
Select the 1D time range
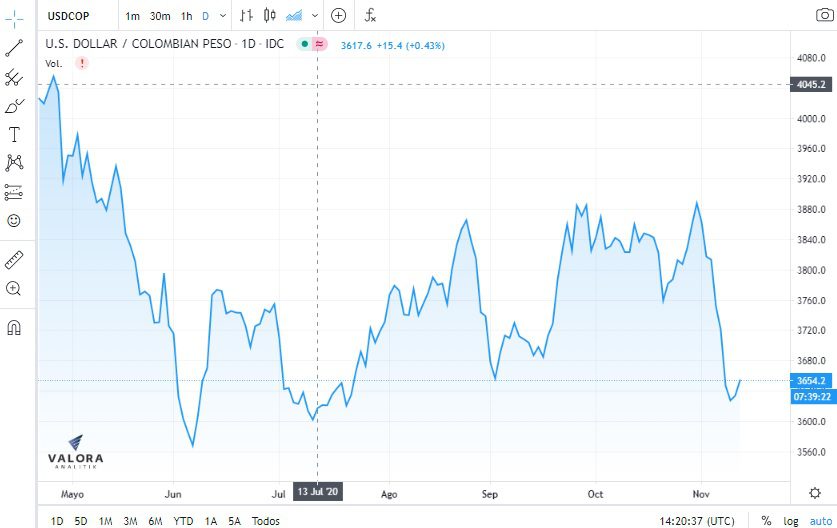pos(57,521)
